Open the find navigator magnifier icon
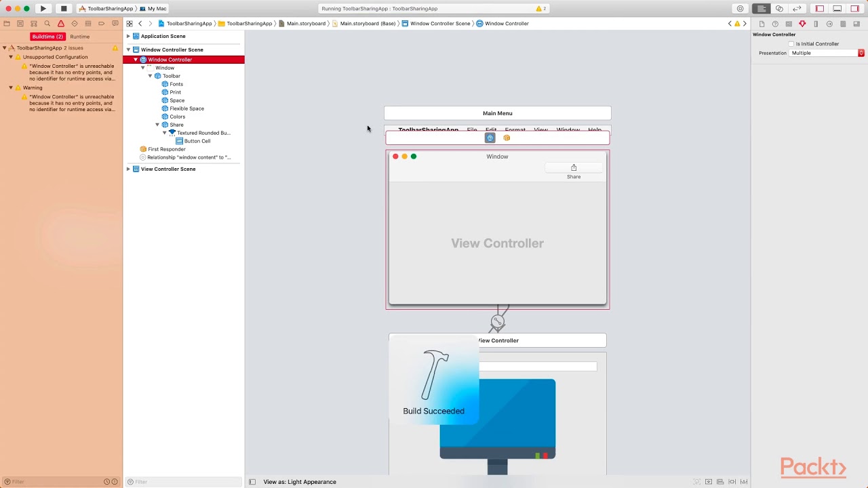 point(47,24)
